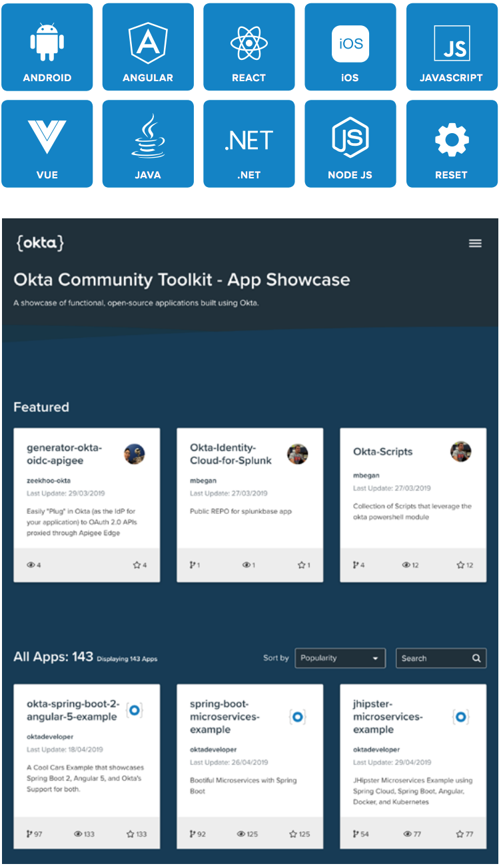Click the search magnifier icon
Screen dimensions: 501x868
[x=476, y=658]
